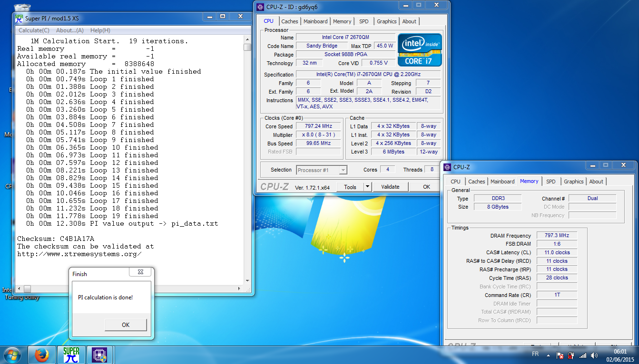Open About...(A) menu in Super PI
639x364 pixels.
70,30
